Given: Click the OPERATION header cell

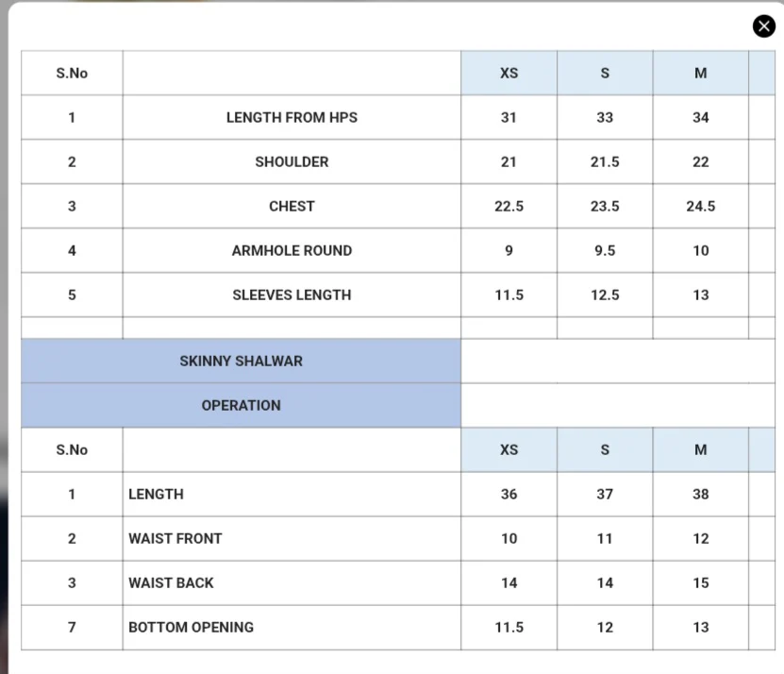Looking at the screenshot, I should (x=241, y=405).
